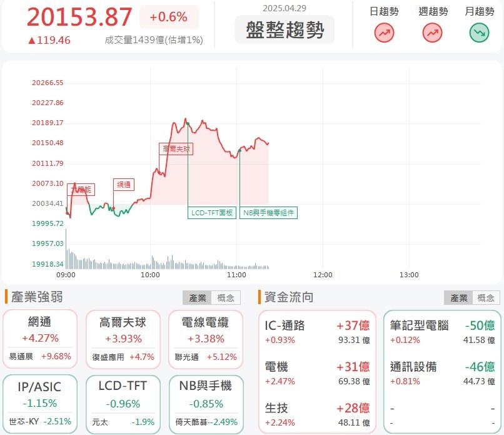Click the IC-通路 +37億 fund flow row
Viewport: 504px width, 435px height.
[317, 332]
